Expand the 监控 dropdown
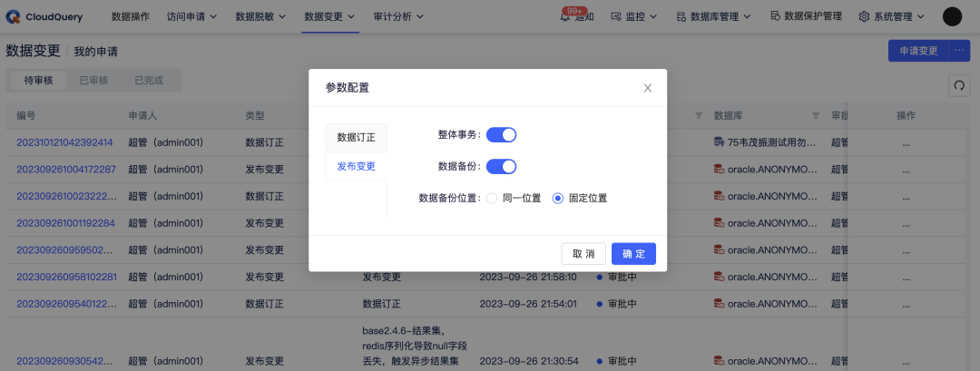 coord(653,17)
